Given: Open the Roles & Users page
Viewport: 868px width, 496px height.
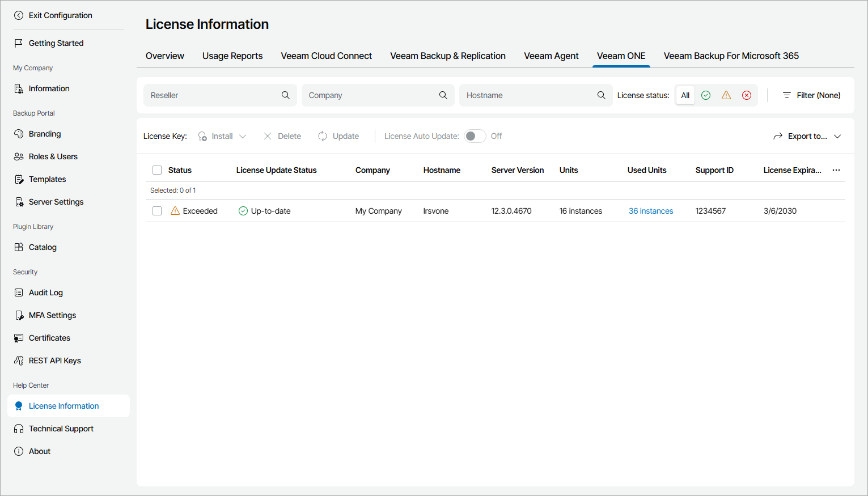Looking at the screenshot, I should 53,156.
